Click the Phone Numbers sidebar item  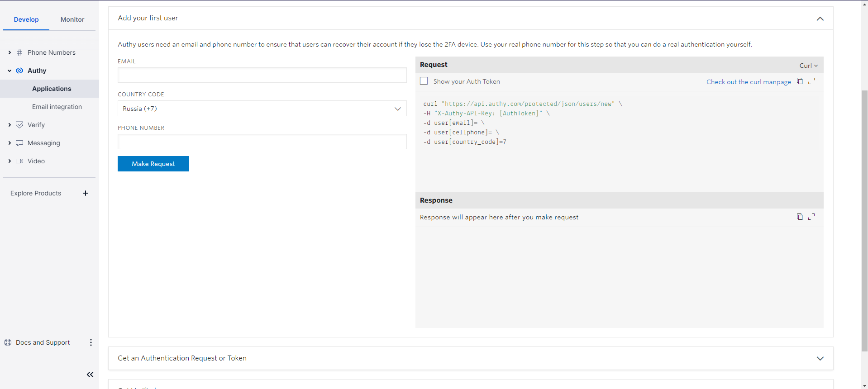tap(52, 52)
